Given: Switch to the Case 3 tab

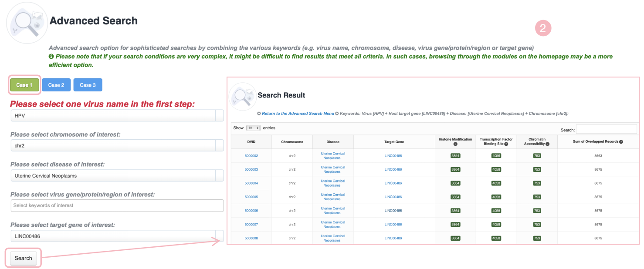Looking at the screenshot, I should point(88,85).
